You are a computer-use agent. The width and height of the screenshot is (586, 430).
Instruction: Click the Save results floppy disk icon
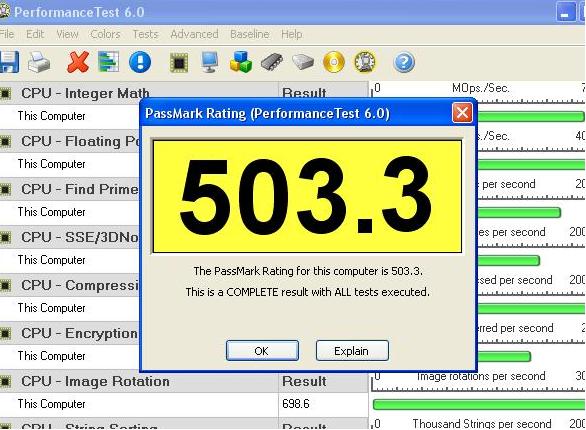(9, 62)
